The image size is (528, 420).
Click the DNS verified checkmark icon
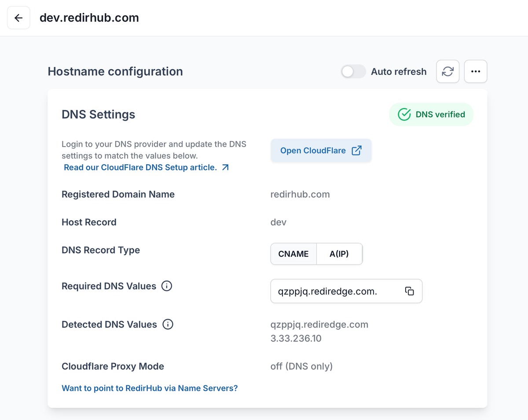click(404, 114)
